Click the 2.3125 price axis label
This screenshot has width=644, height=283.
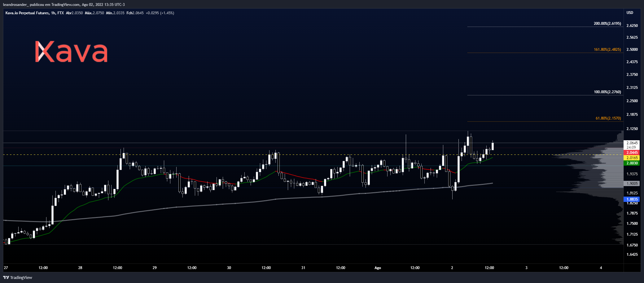tap(632, 88)
